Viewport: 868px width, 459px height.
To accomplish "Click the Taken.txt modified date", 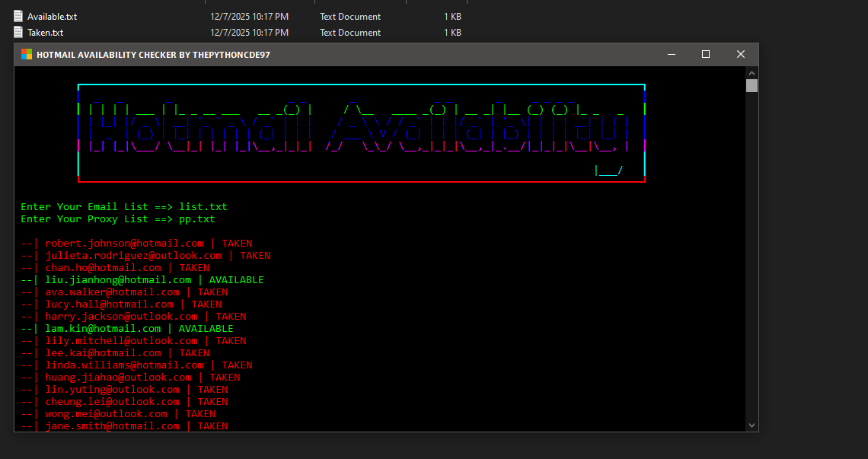I will 249,33.
